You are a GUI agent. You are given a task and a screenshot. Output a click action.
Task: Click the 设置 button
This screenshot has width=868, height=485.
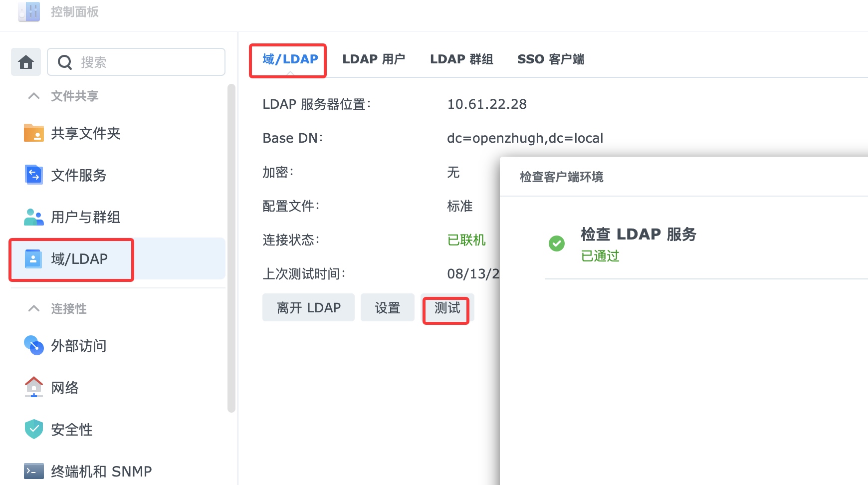(388, 308)
